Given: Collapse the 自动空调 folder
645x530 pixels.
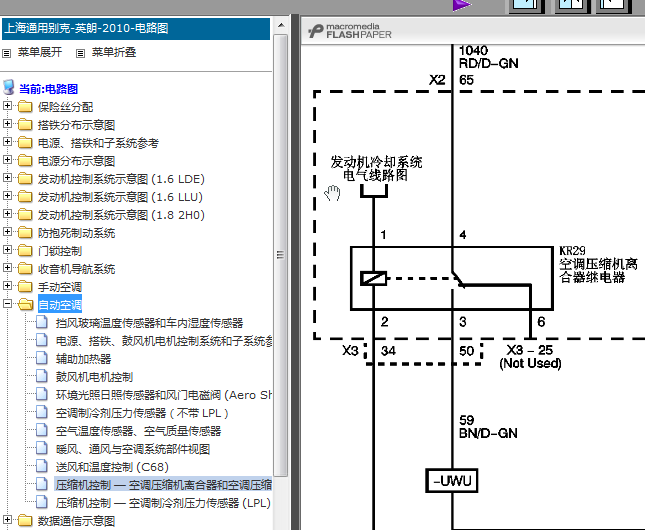Looking at the screenshot, I should (x=7, y=305).
